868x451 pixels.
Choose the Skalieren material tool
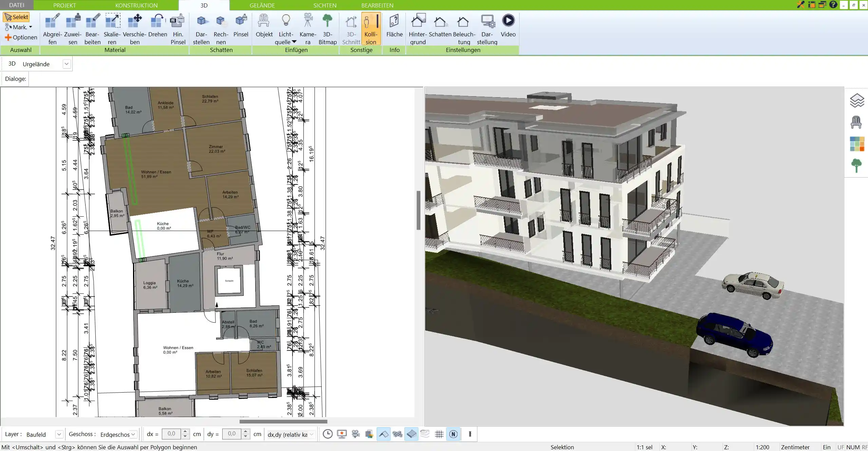coord(112,29)
